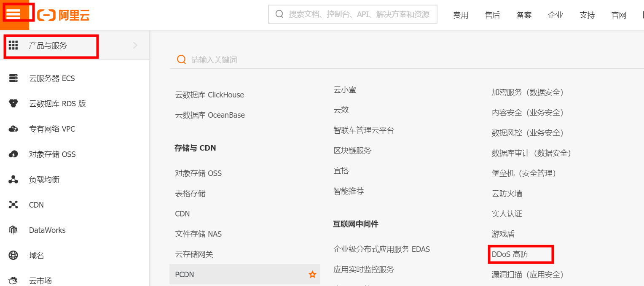
Task: Open 智联车管理云平台 product link
Action: point(364,130)
